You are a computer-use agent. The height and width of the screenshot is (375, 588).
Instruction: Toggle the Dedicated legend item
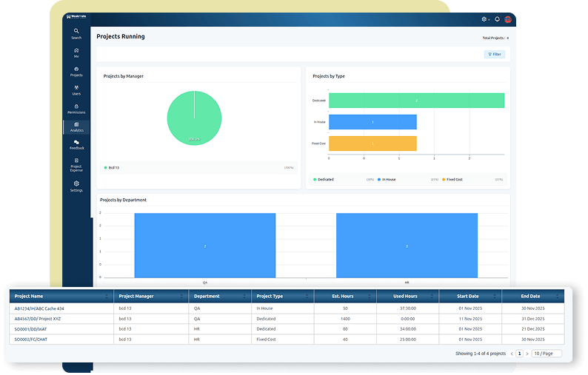(323, 179)
